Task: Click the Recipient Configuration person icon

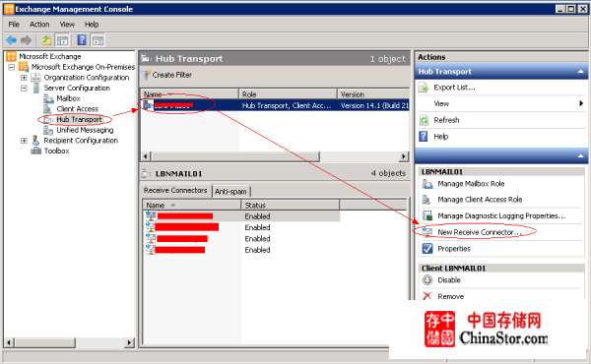Action: click(x=35, y=141)
